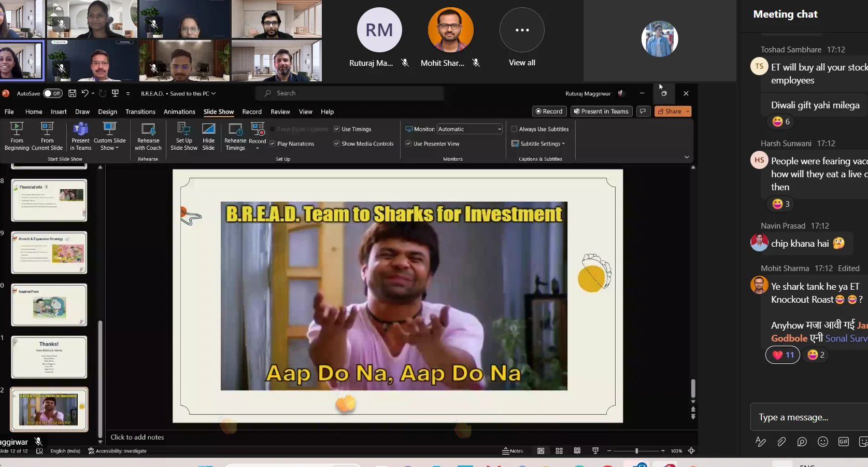Open the Monitor Automatic dropdown
This screenshot has width=868, height=467.
469,129
